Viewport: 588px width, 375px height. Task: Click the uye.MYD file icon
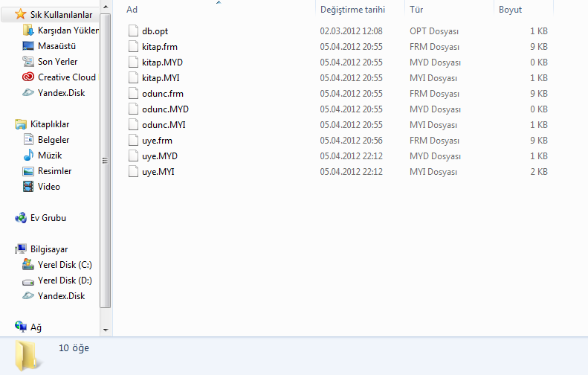click(x=133, y=156)
